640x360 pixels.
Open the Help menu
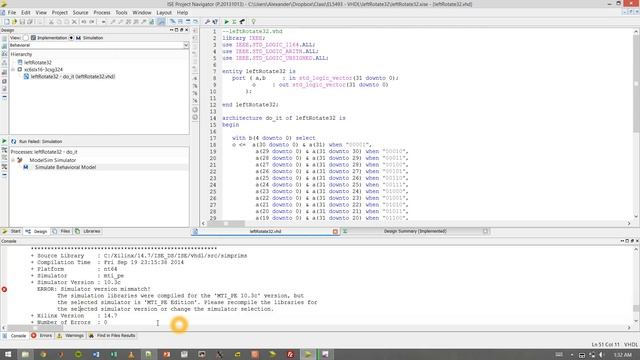[182, 13]
